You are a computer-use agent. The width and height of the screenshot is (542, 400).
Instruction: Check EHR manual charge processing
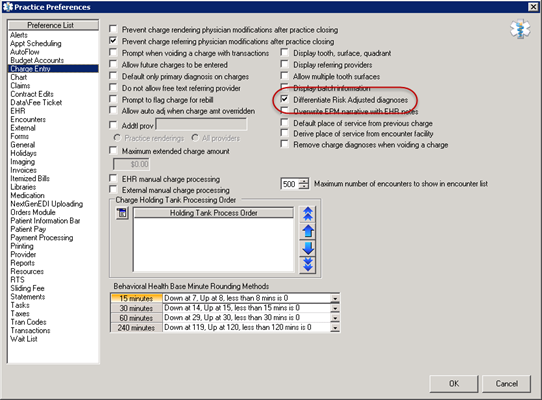click(x=113, y=178)
